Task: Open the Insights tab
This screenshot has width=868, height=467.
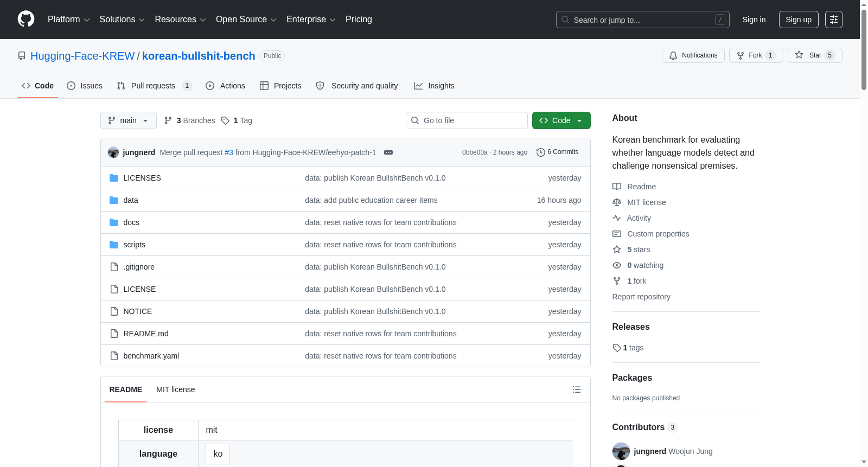Action: click(434, 86)
